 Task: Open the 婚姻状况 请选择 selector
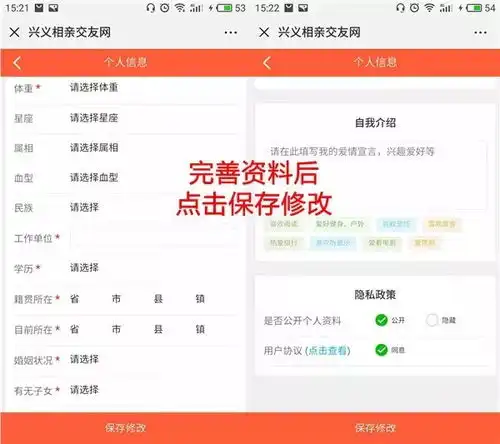click(x=84, y=359)
